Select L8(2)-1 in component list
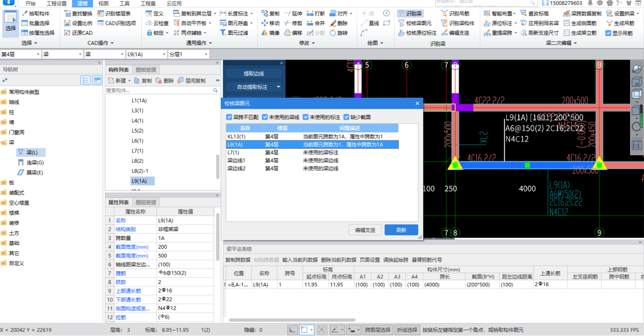Image resolution: width=644 pixels, height=336 pixels. tap(140, 171)
